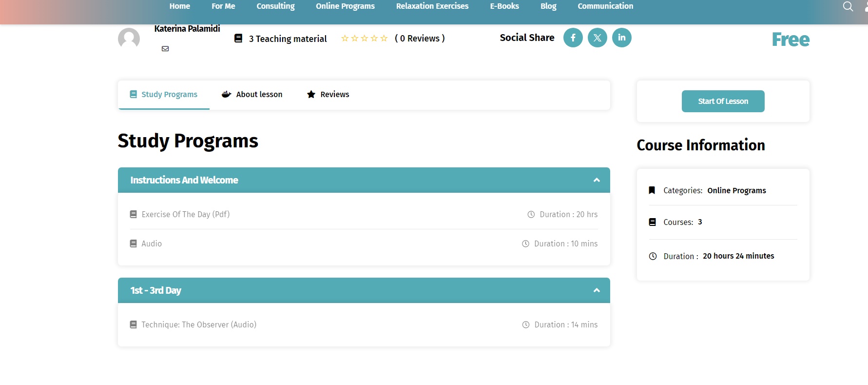Click the book icon beside Courses: 3
The width and height of the screenshot is (868, 385).
coord(652,222)
